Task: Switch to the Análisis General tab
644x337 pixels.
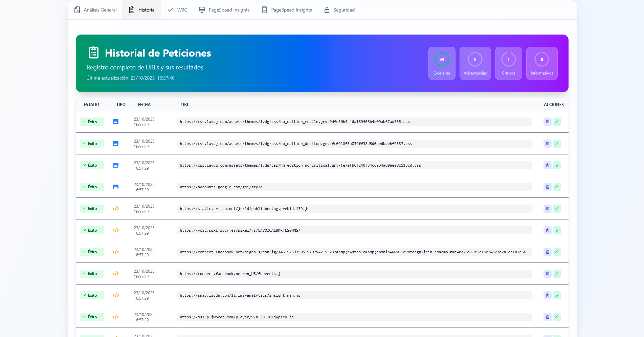Action: [x=95, y=10]
